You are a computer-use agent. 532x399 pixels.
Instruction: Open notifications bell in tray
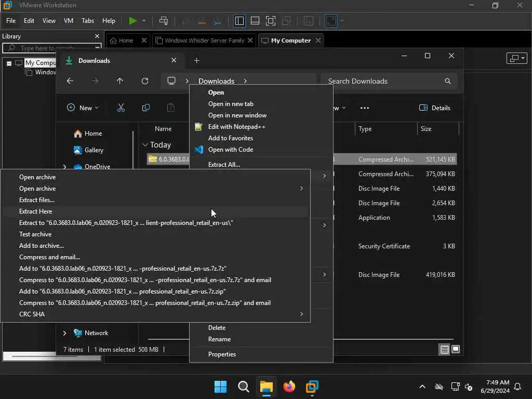(518, 387)
